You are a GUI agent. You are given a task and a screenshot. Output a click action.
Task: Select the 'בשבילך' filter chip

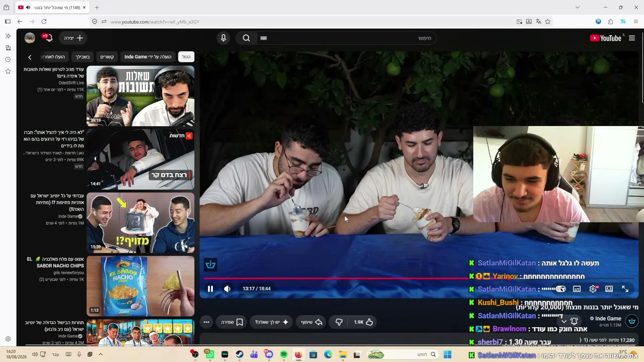(83, 57)
